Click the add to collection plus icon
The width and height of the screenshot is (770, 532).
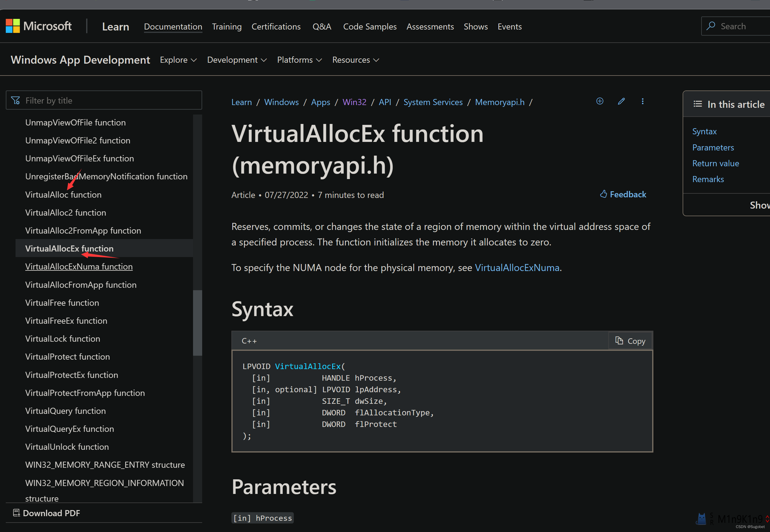point(600,101)
